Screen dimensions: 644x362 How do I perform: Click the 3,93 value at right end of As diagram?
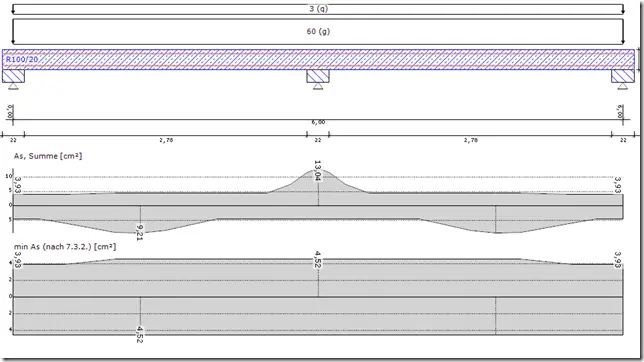[x=617, y=185]
